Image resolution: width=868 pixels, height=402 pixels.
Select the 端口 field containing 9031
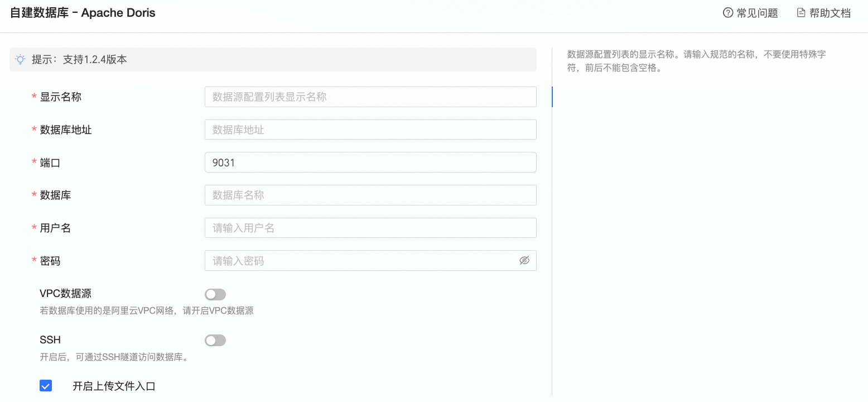[x=370, y=162]
